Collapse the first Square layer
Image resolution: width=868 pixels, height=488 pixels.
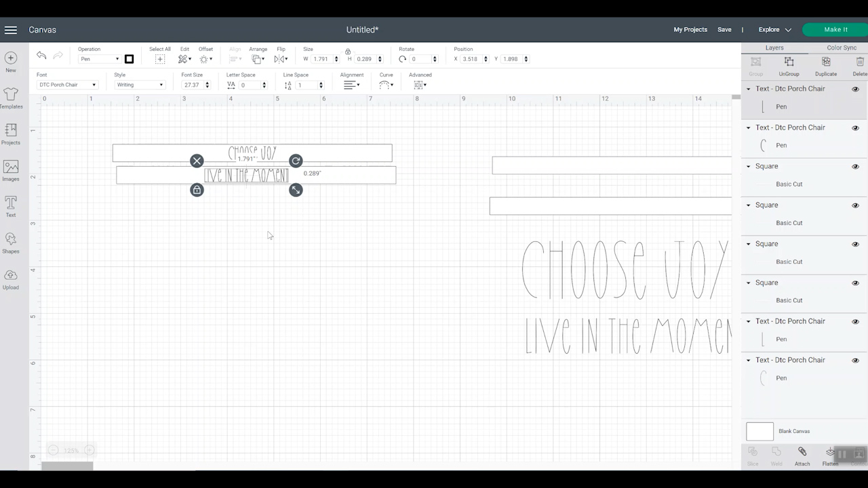(749, 166)
